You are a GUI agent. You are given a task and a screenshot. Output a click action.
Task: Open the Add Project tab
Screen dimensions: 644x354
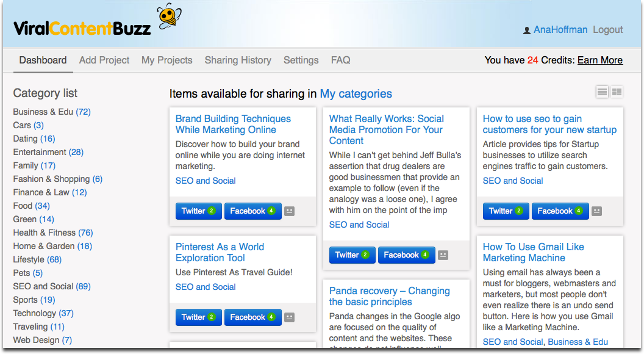[104, 60]
